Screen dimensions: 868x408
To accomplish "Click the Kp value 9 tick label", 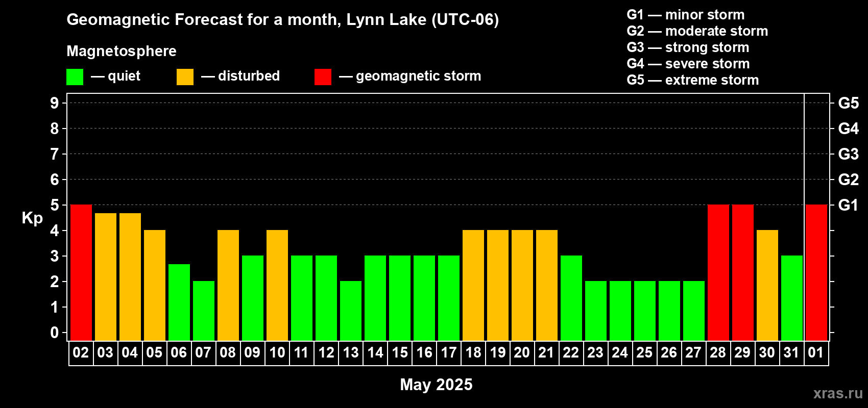I will 55,103.
